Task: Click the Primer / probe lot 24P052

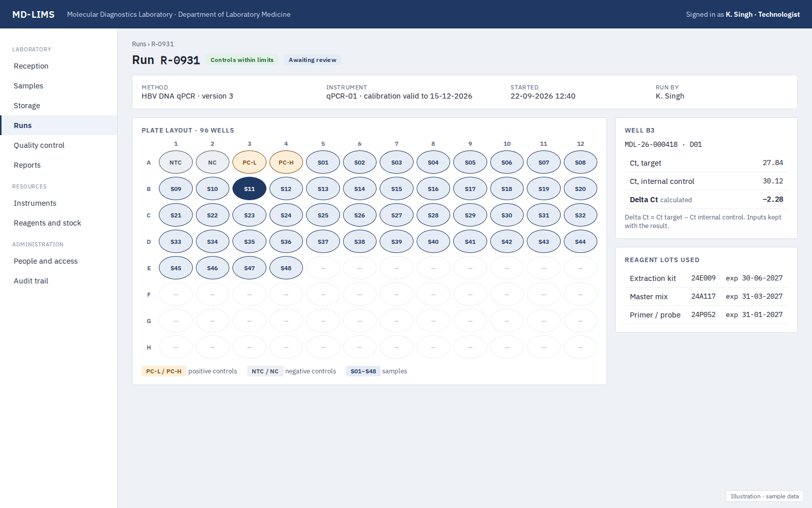Action: pos(703,315)
